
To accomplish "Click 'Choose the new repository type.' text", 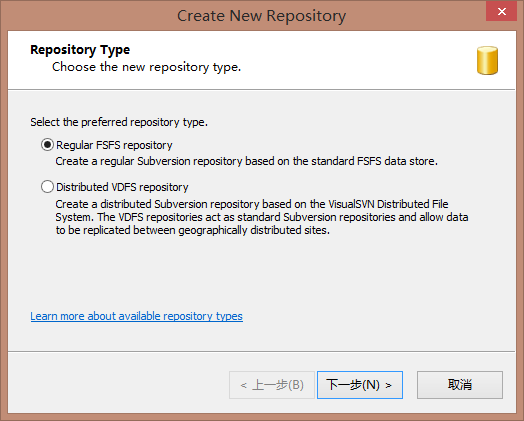I will tap(146, 67).
